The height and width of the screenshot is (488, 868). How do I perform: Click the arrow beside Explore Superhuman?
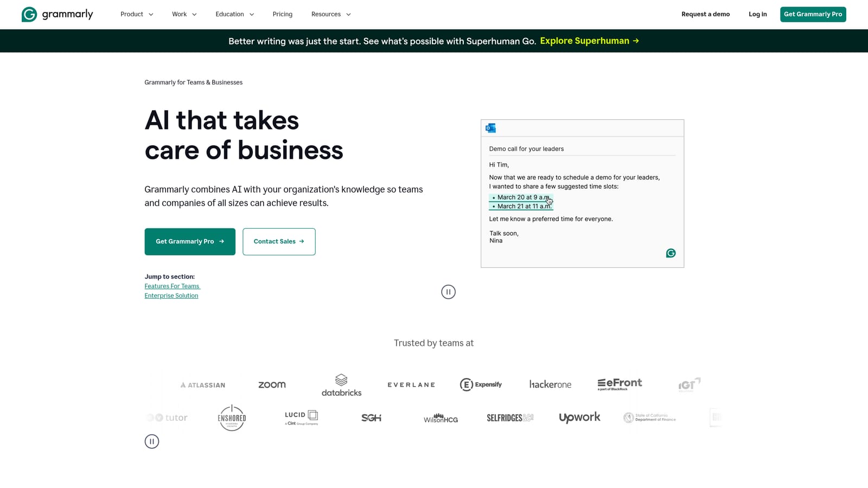pyautogui.click(x=636, y=41)
